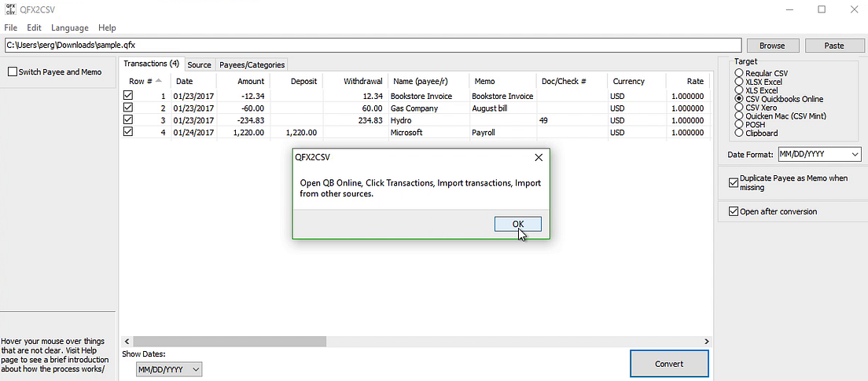Screen dimensions: 868x381
Task: Click the 01/24/2017 date cell
Action: 193,132
